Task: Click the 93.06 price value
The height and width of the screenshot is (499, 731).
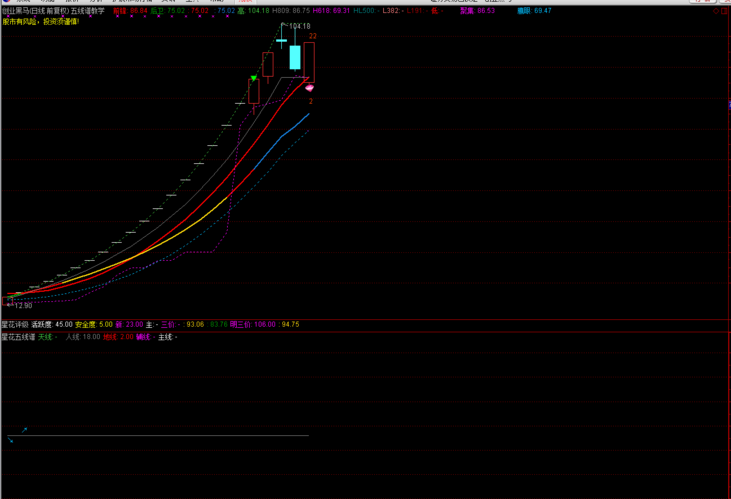Action: pyautogui.click(x=195, y=325)
